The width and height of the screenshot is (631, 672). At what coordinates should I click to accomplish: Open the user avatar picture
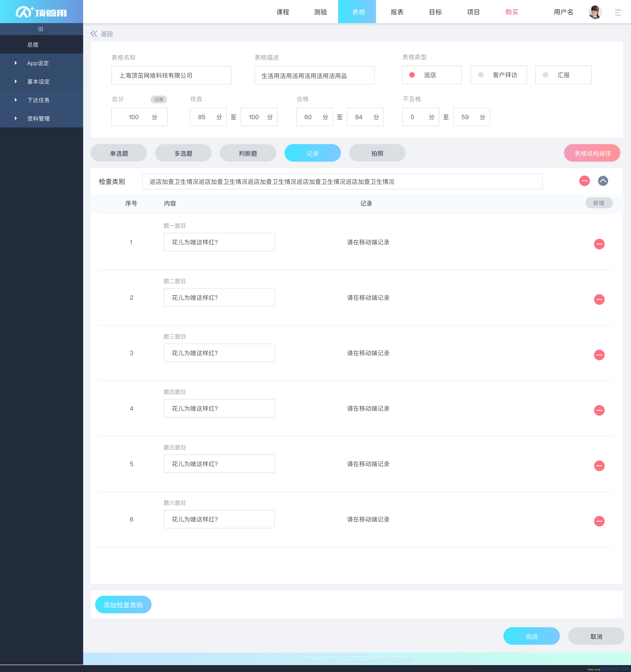click(595, 12)
